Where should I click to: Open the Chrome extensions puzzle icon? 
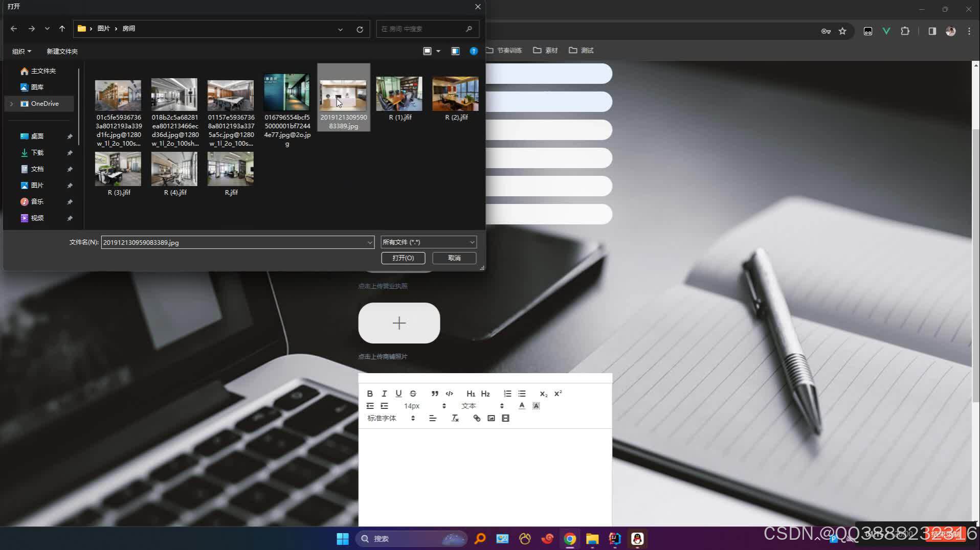tap(905, 31)
